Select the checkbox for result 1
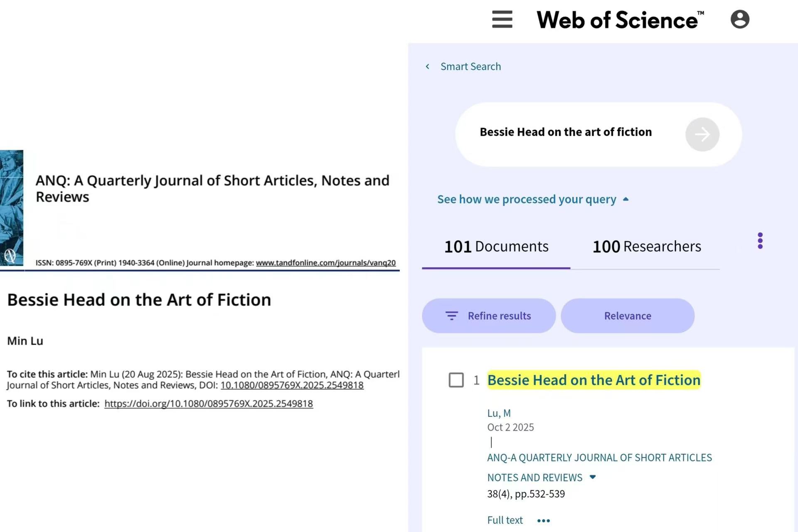798x532 pixels. 456,380
